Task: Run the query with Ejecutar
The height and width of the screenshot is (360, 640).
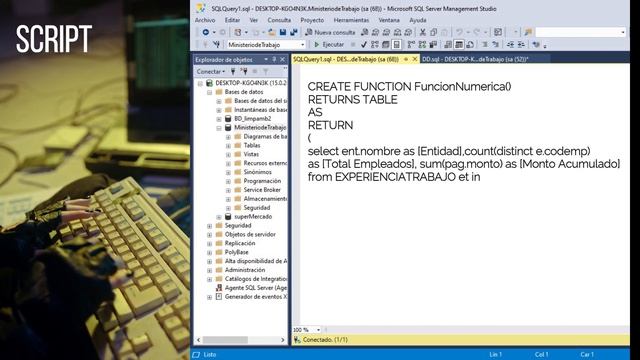Action: [329, 44]
